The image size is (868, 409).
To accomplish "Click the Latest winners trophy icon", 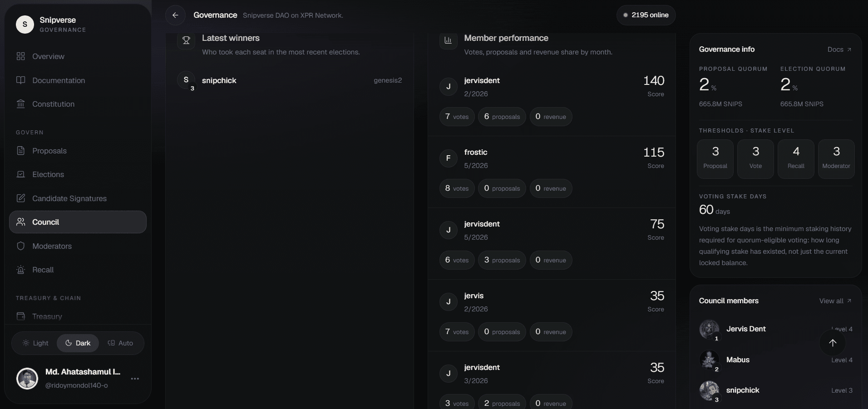I will coord(186,41).
